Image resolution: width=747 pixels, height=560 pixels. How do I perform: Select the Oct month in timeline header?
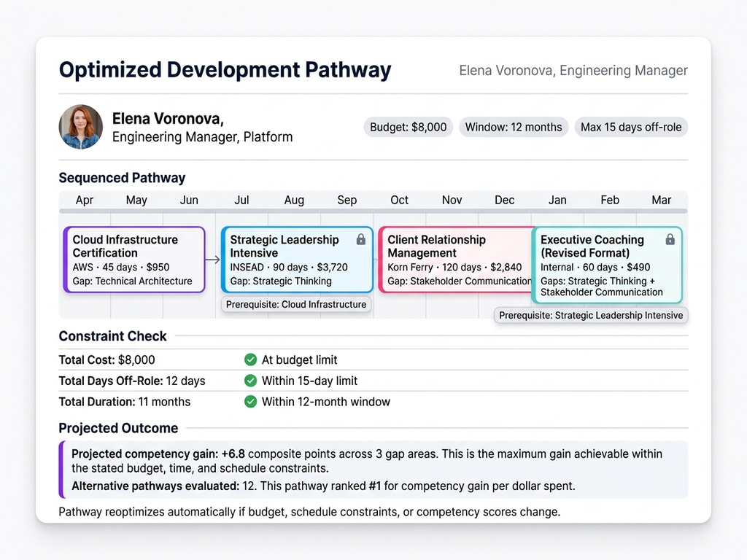pos(399,200)
